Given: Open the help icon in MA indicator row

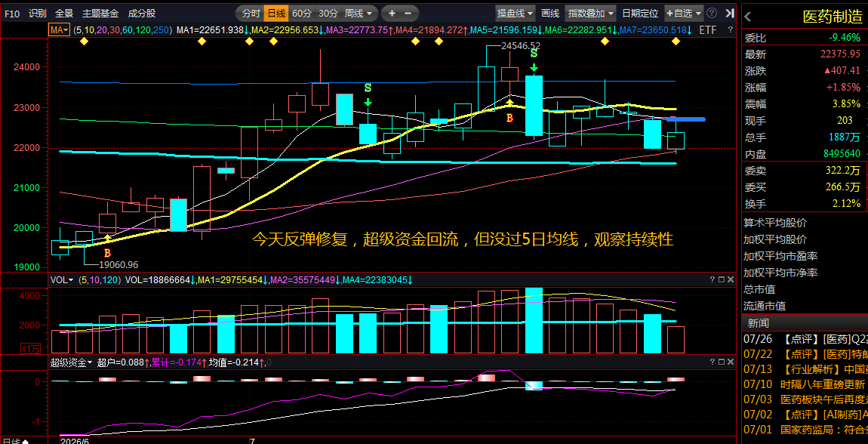Looking at the screenshot, I should (730, 30).
